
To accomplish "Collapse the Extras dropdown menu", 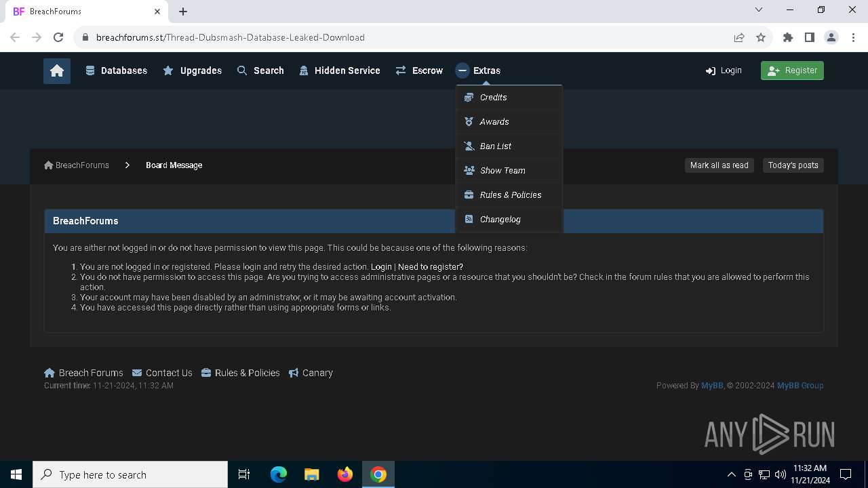I will click(479, 70).
